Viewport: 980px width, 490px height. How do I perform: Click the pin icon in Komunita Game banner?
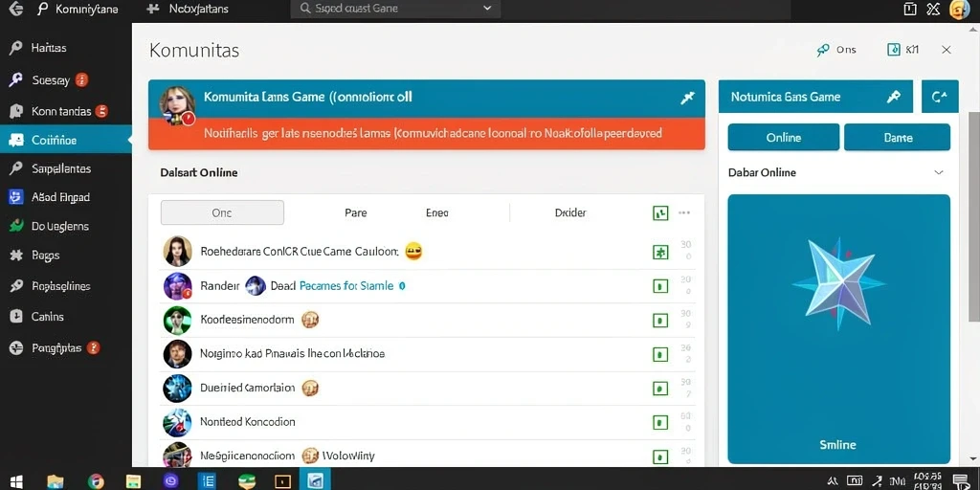tap(687, 98)
